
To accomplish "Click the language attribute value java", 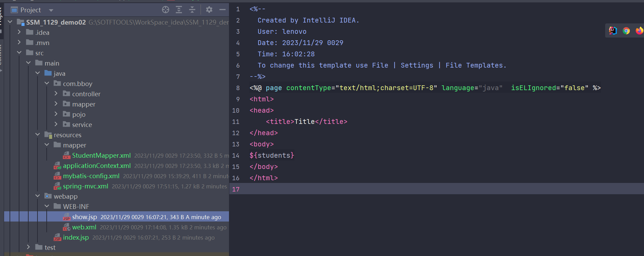I will (491, 88).
